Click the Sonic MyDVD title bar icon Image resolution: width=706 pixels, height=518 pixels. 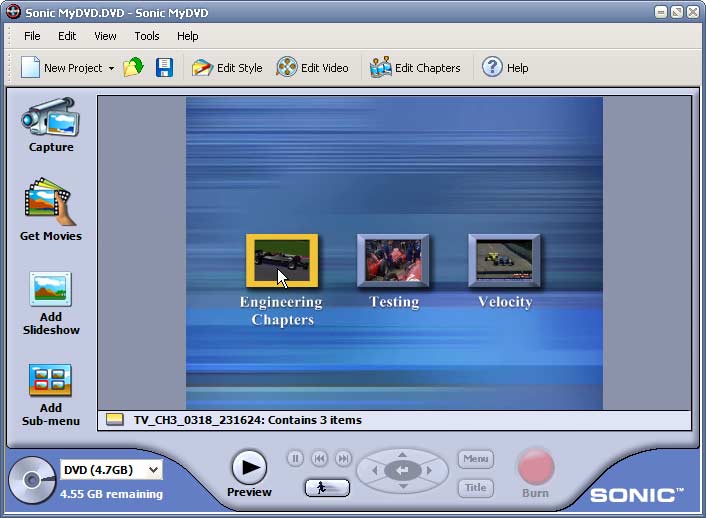tap(13, 12)
